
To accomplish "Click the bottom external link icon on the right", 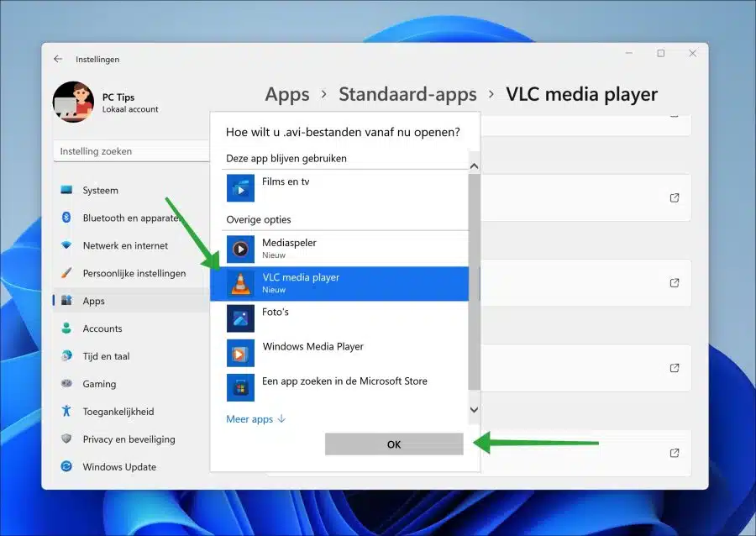I will click(x=675, y=453).
